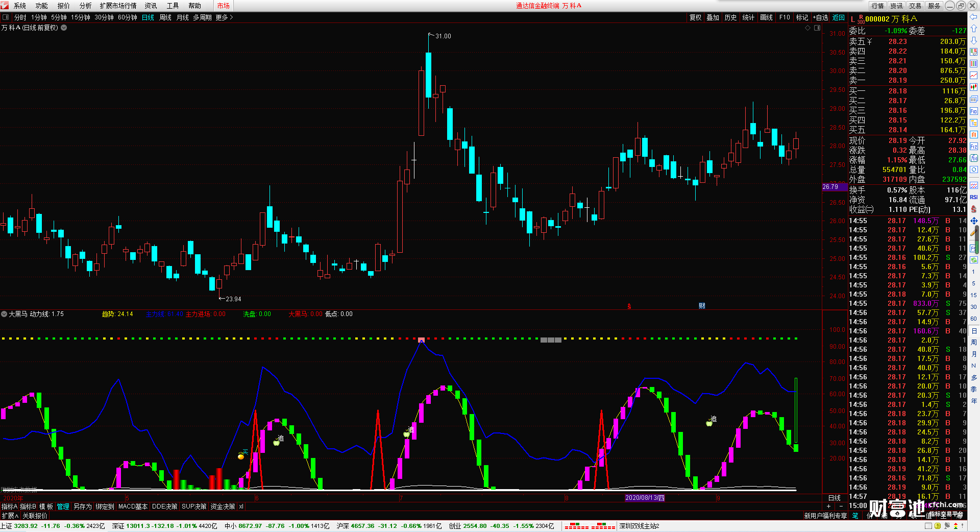Click the 行情 button at top right
This screenshot has width=980, height=532.
(877, 6)
